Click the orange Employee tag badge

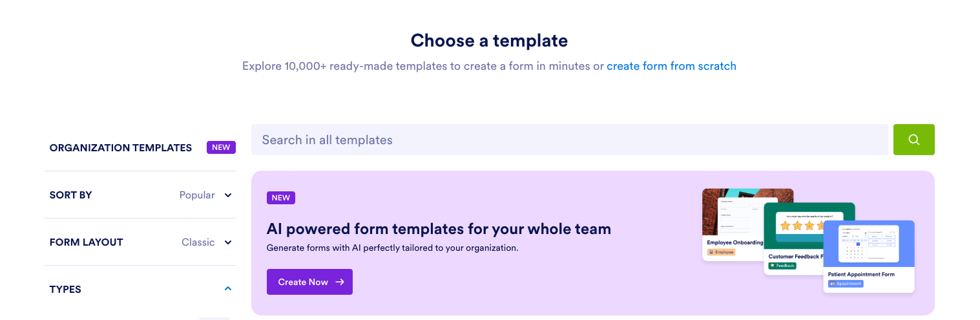point(721,252)
